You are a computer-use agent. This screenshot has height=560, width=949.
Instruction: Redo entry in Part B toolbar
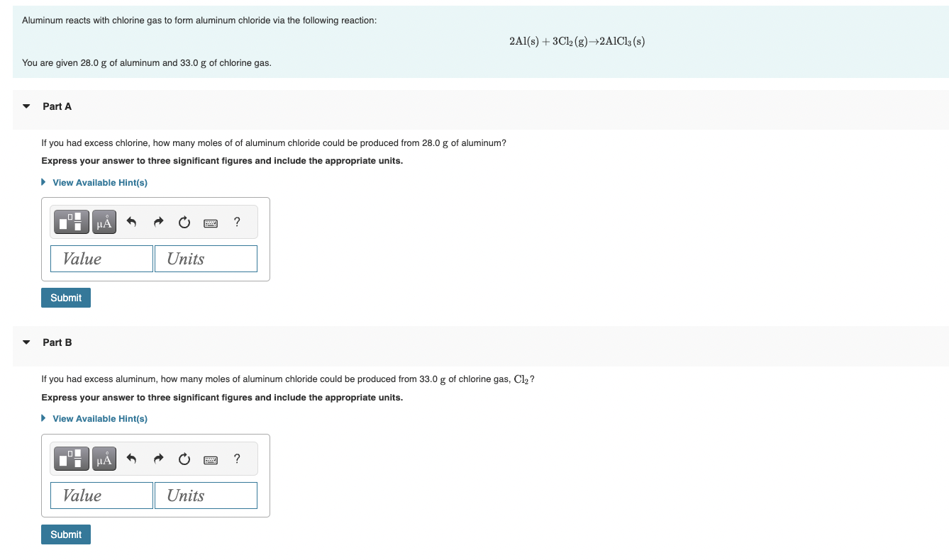coord(158,459)
